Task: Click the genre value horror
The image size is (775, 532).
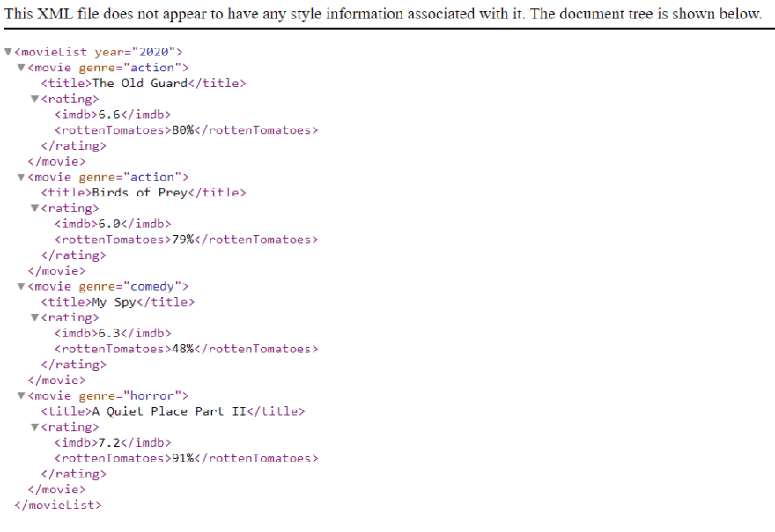Action: pos(152,395)
